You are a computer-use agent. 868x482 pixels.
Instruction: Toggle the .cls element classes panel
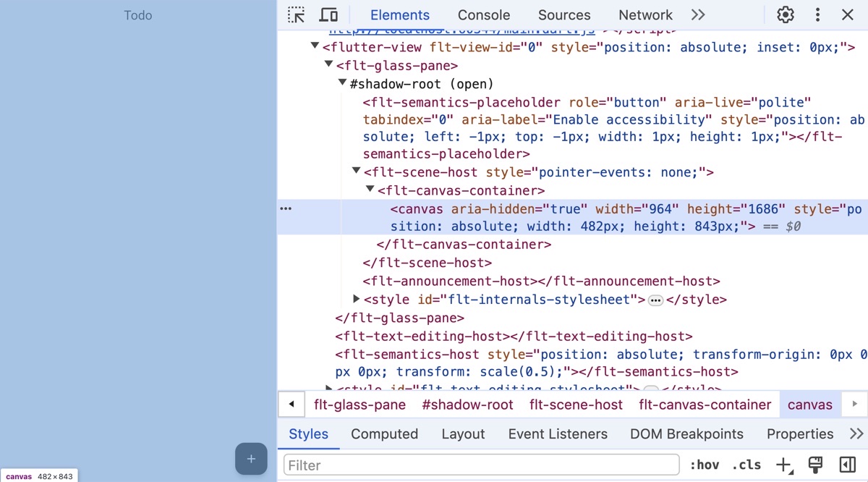(x=746, y=465)
